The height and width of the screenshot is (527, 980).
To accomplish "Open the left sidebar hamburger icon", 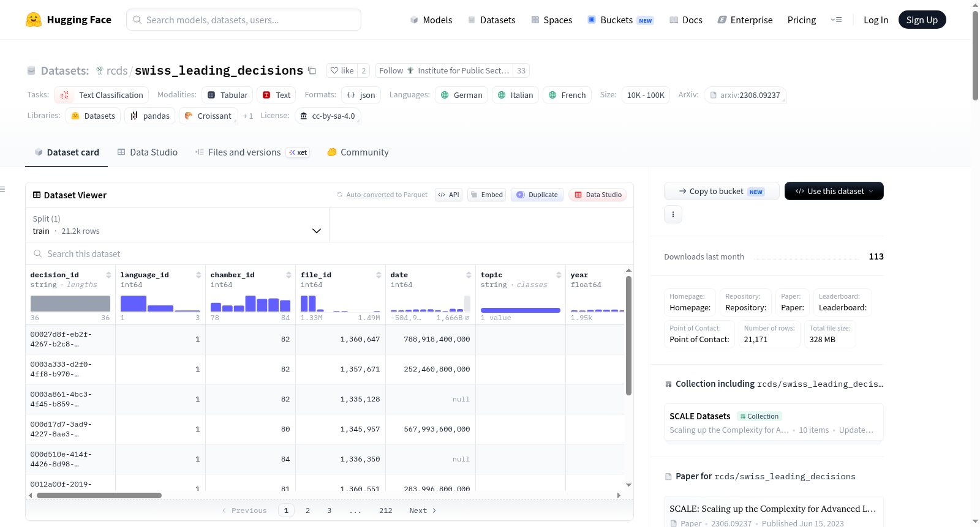I will click(3, 189).
